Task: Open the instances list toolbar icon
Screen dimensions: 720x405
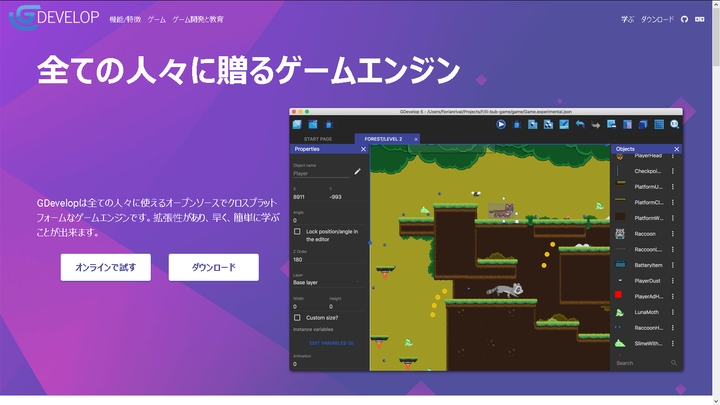Action: tap(627, 124)
